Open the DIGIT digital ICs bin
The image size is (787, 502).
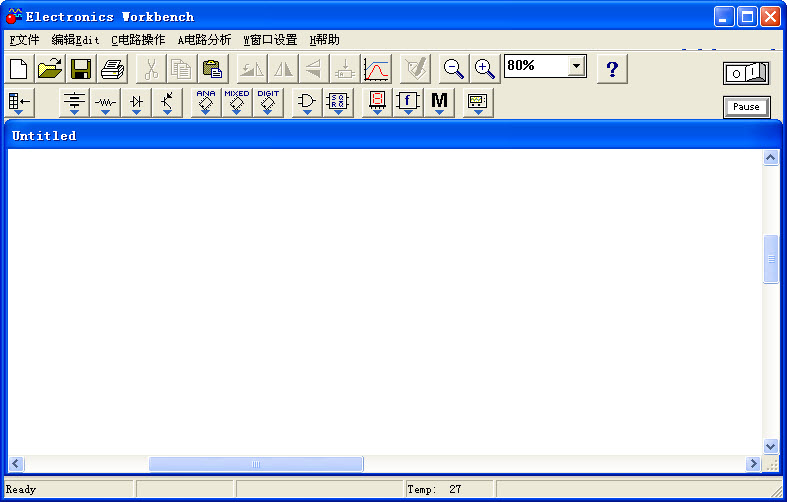pyautogui.click(x=268, y=103)
